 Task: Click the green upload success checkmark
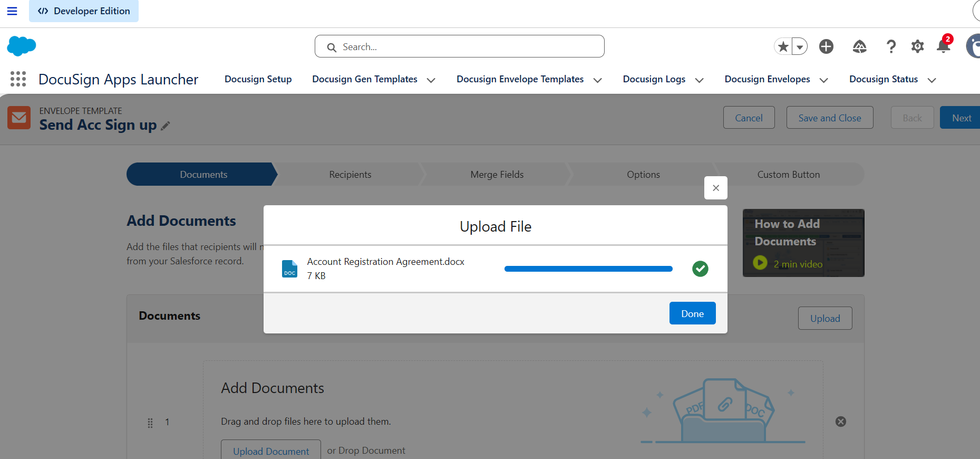pyautogui.click(x=700, y=269)
